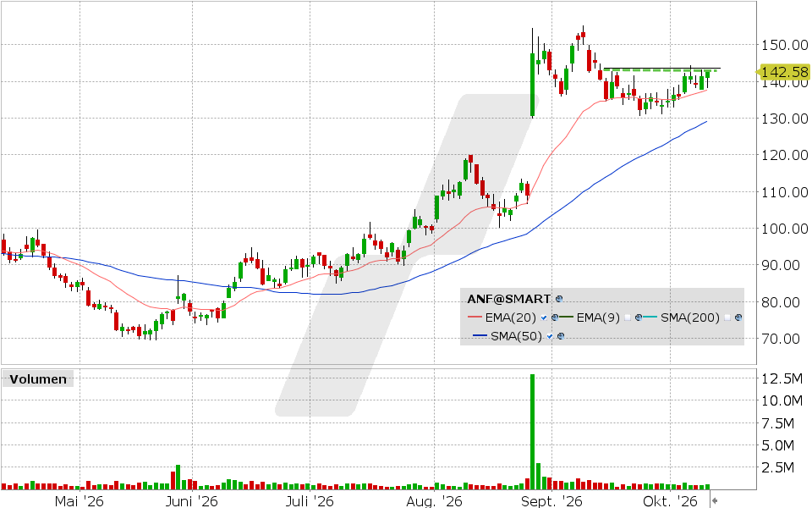Image resolution: width=812 pixels, height=508 pixels.
Task: Click the red EMA(20) legend color line
Action: click(x=475, y=317)
